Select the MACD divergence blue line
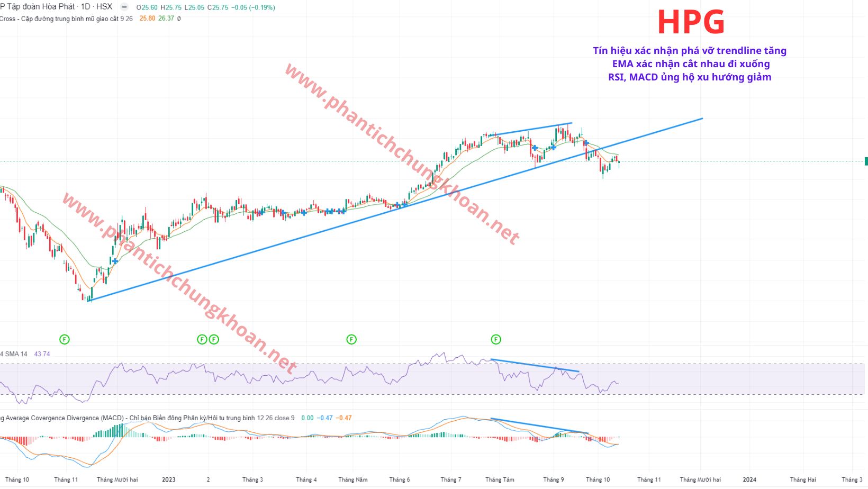The height and width of the screenshot is (489, 868). (x=539, y=426)
